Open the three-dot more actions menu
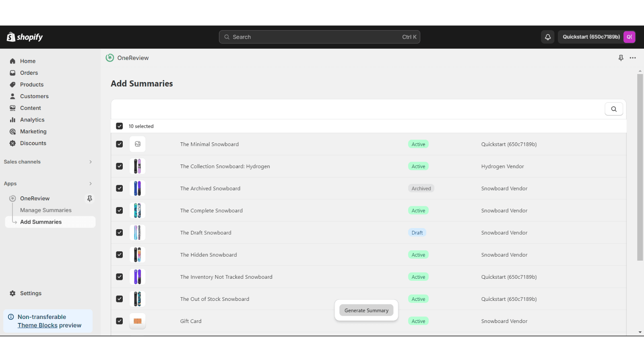Screen dimensions: 644x362 tap(633, 58)
